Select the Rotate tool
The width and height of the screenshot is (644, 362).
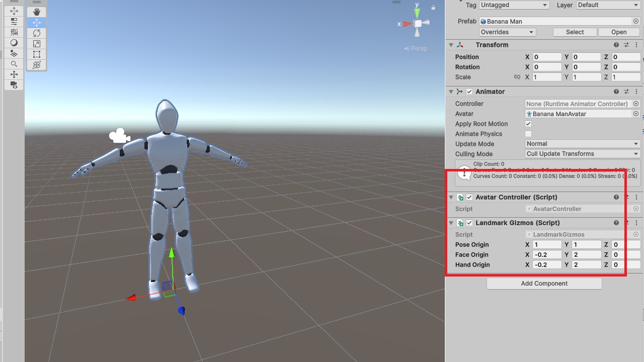[37, 33]
